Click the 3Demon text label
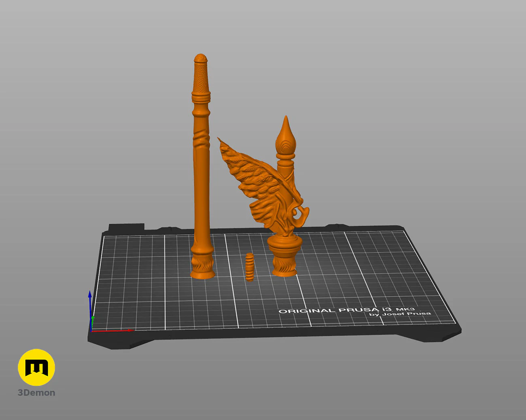The height and width of the screenshot is (420, 526). pos(36,392)
